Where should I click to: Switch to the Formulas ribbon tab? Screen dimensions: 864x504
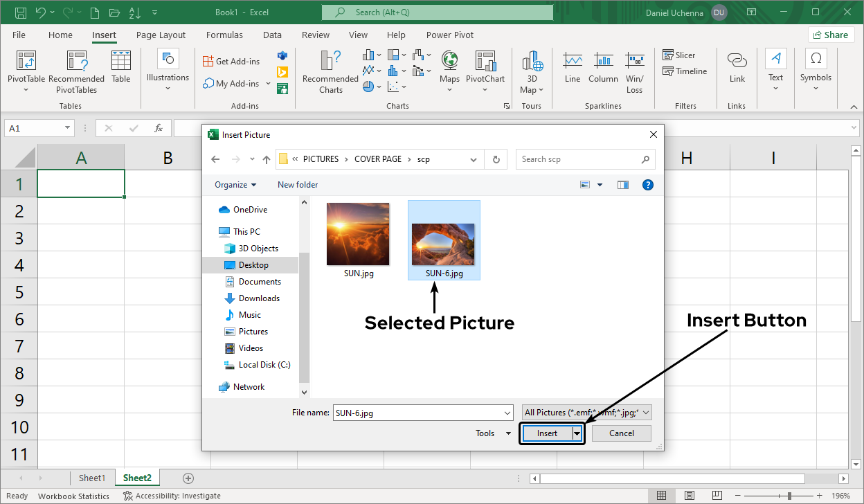click(224, 35)
